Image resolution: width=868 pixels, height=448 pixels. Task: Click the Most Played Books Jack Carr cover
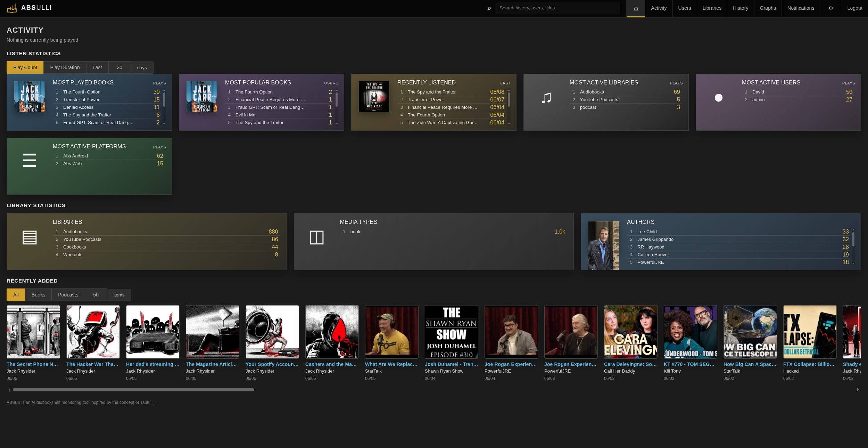(30, 97)
